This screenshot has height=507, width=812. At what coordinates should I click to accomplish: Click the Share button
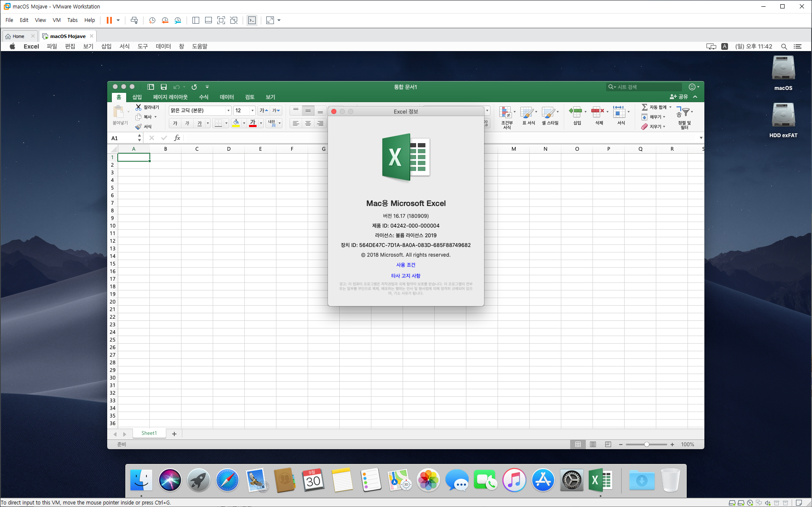(x=679, y=97)
